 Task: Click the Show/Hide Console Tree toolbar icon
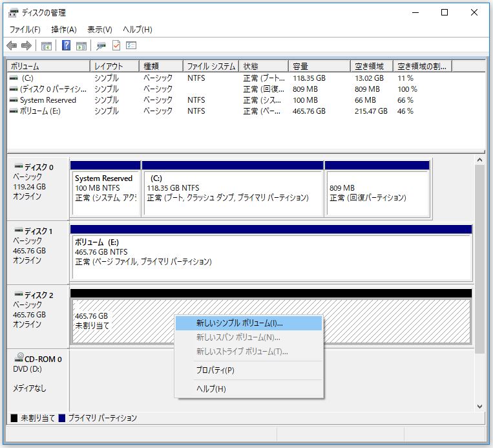(47, 46)
